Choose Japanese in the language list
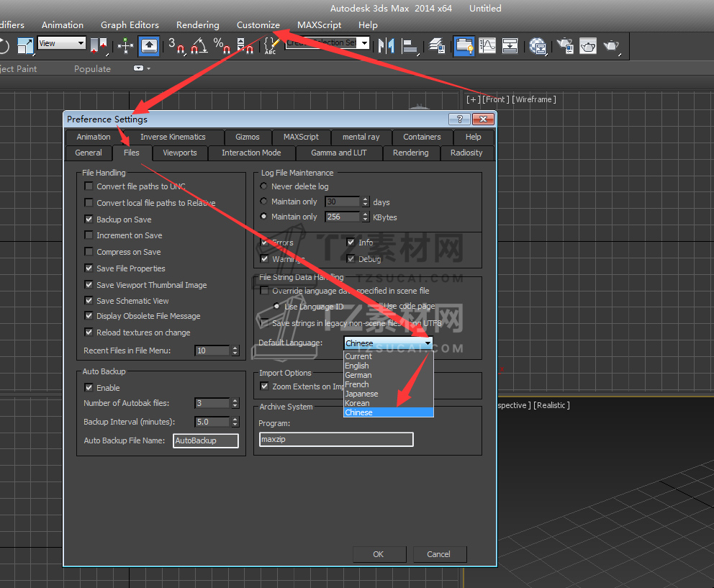This screenshot has height=588, width=714. click(361, 394)
